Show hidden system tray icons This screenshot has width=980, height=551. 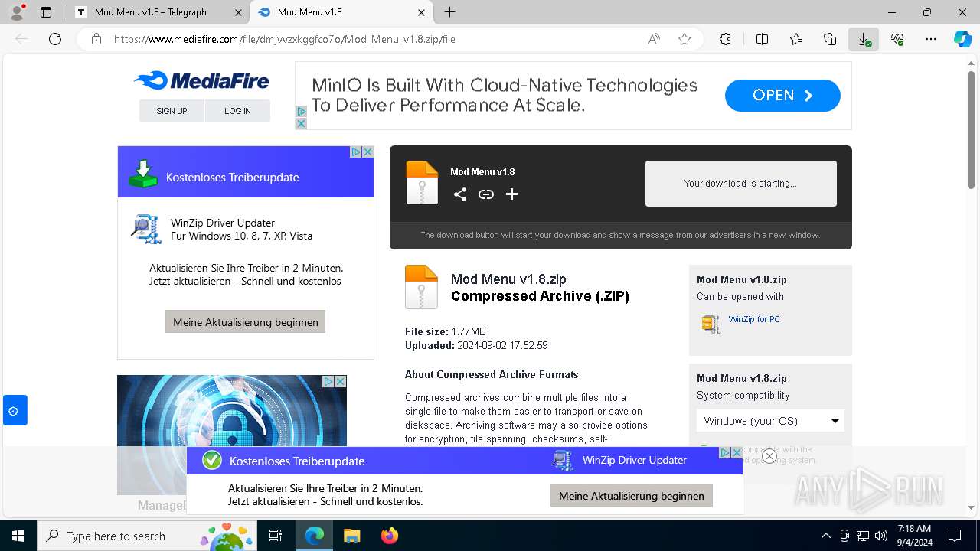(825, 536)
